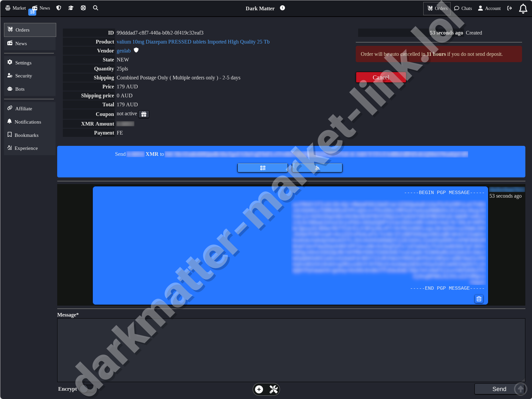
Task: Open the genlab vendor link
Action: [x=123, y=51]
